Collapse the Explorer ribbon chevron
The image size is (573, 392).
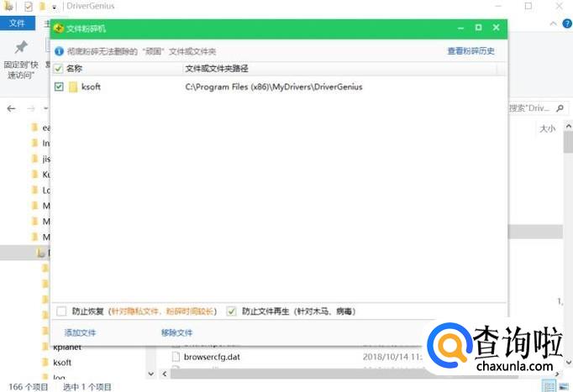click(x=554, y=24)
